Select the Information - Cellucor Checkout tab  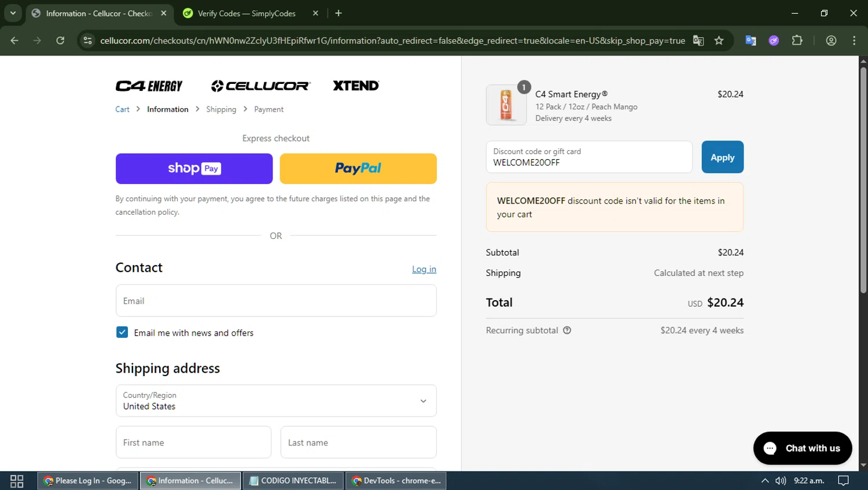click(100, 13)
